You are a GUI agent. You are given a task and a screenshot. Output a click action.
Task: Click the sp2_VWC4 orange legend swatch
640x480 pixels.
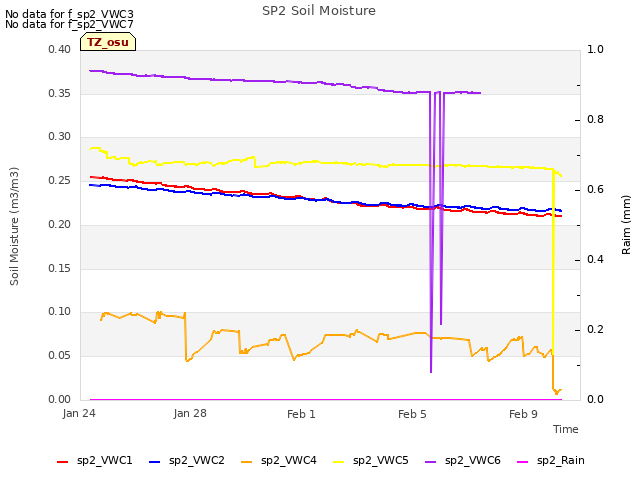(247, 462)
